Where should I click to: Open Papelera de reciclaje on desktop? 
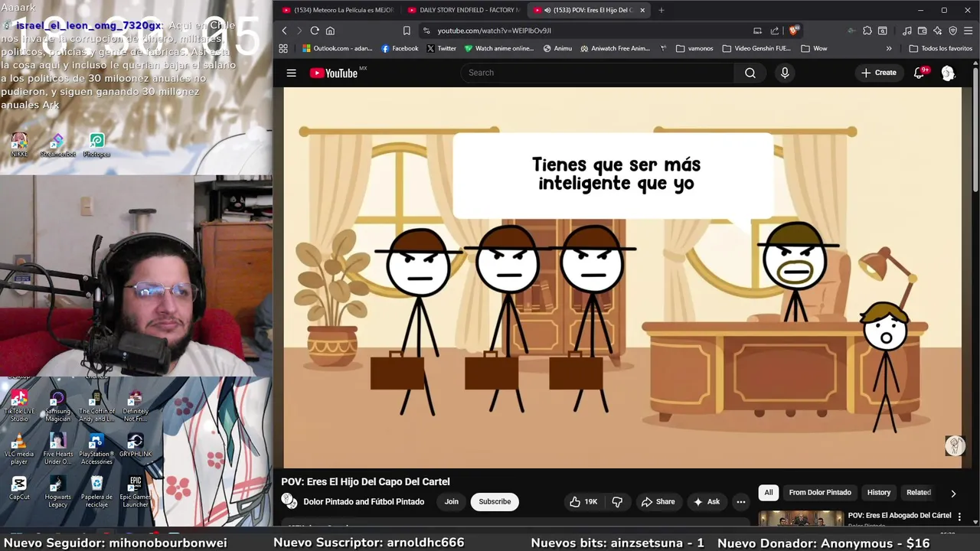(x=96, y=491)
